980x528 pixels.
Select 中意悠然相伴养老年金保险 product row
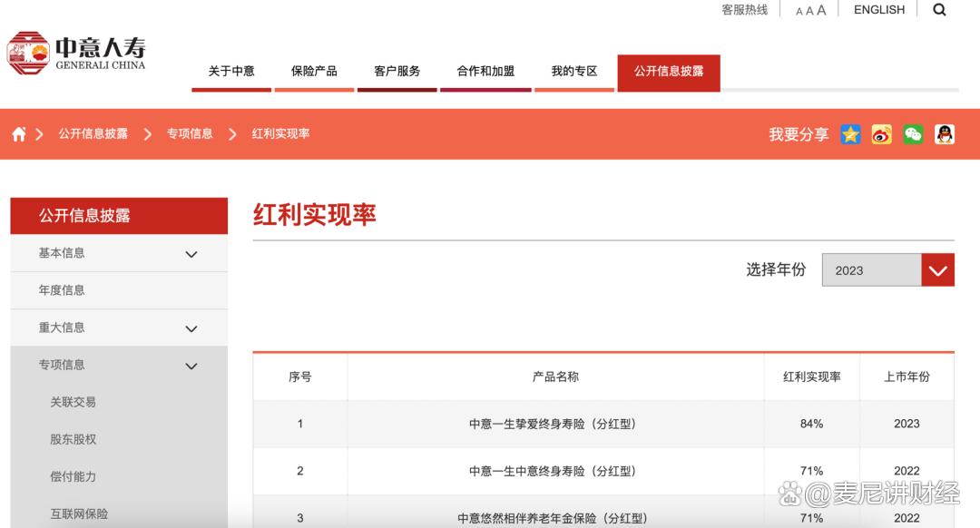point(603,513)
